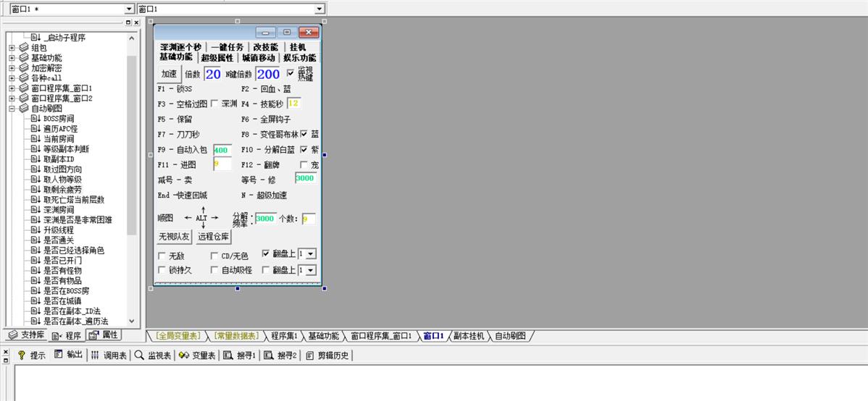The width and height of the screenshot is (868, 401).
Task: Click the 倍数 input field showing 20
Action: (x=213, y=74)
